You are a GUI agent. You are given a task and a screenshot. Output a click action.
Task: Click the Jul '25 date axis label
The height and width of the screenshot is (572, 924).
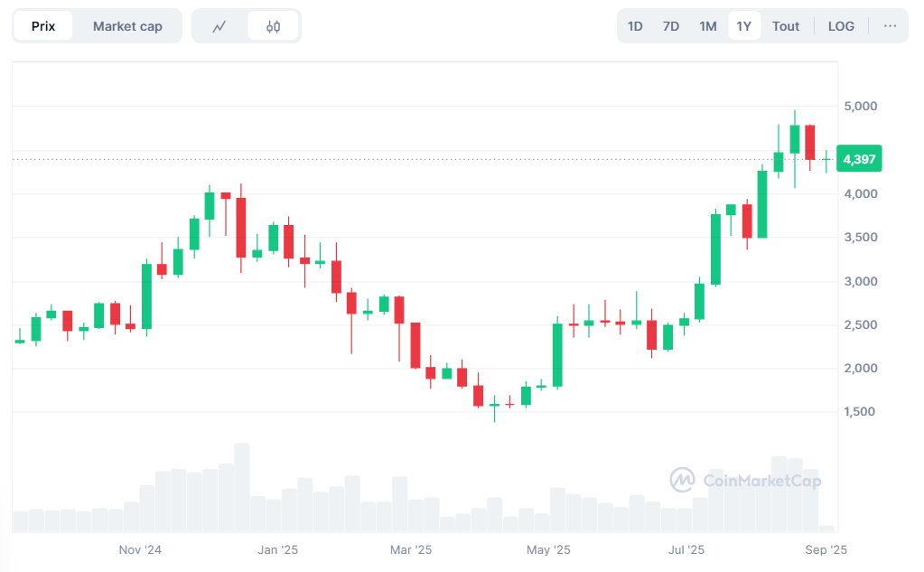[x=686, y=549]
